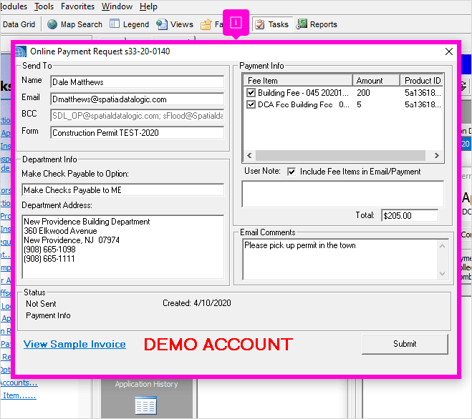Click the Email input field
The height and width of the screenshot is (419, 472).
137,99
